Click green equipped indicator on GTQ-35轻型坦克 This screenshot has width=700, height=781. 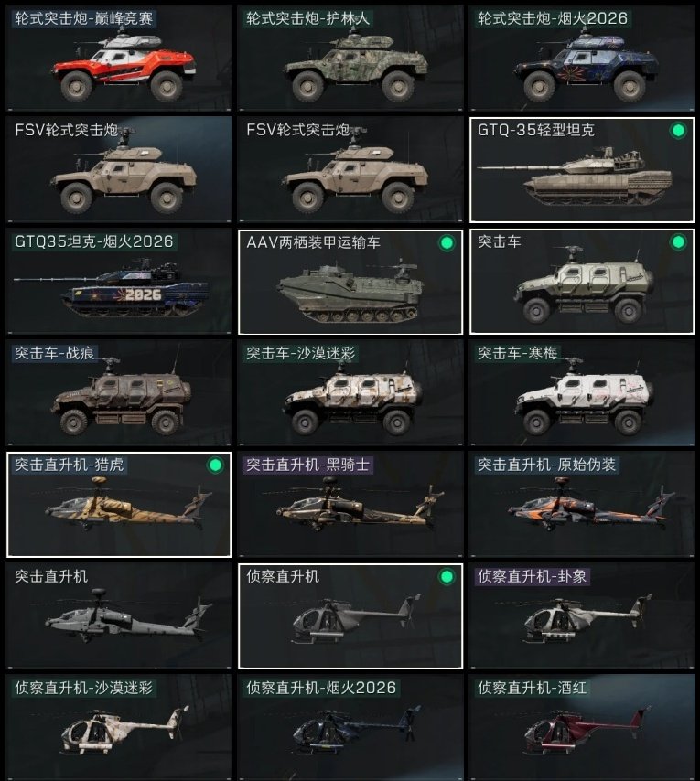(678, 131)
